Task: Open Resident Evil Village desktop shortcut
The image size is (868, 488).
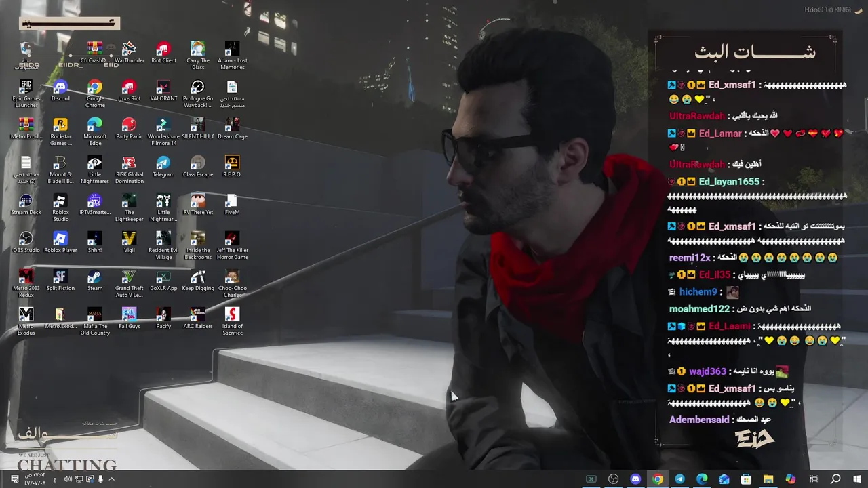Action: click(x=163, y=246)
